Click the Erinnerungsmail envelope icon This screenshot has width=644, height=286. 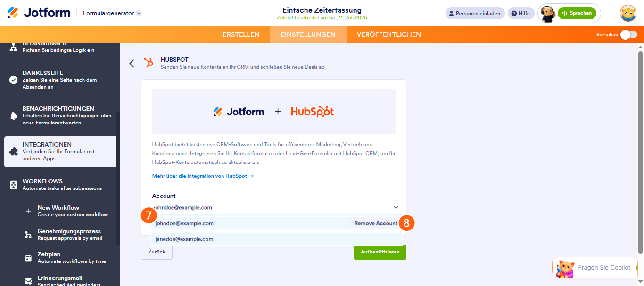click(28, 281)
